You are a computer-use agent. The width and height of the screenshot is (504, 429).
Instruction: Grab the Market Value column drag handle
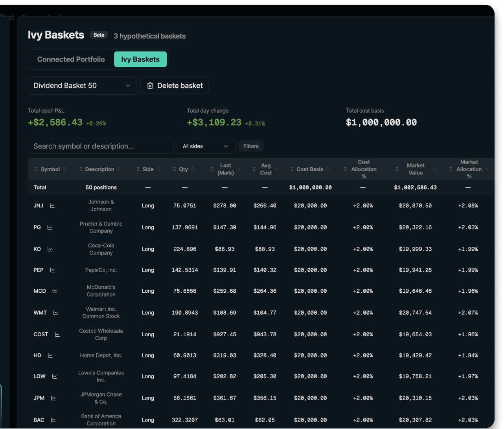pos(397,169)
